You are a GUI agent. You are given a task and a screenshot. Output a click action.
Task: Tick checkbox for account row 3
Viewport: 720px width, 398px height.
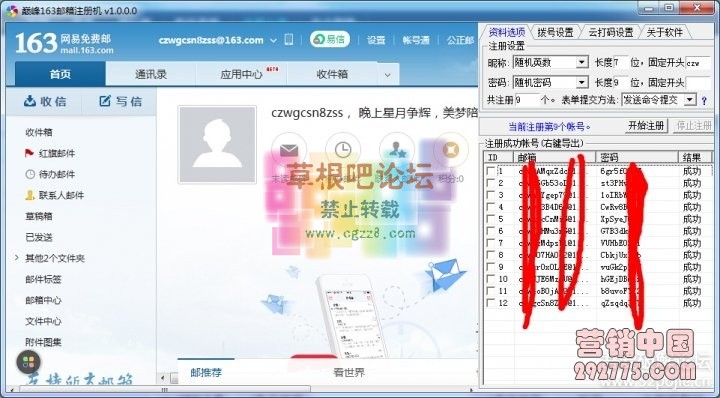(491, 195)
